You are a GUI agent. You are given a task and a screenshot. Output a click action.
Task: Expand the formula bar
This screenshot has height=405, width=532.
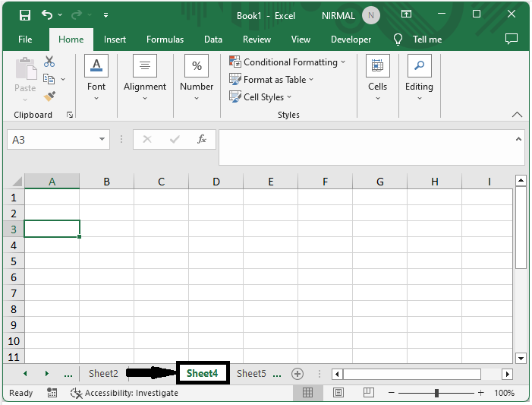[518, 139]
